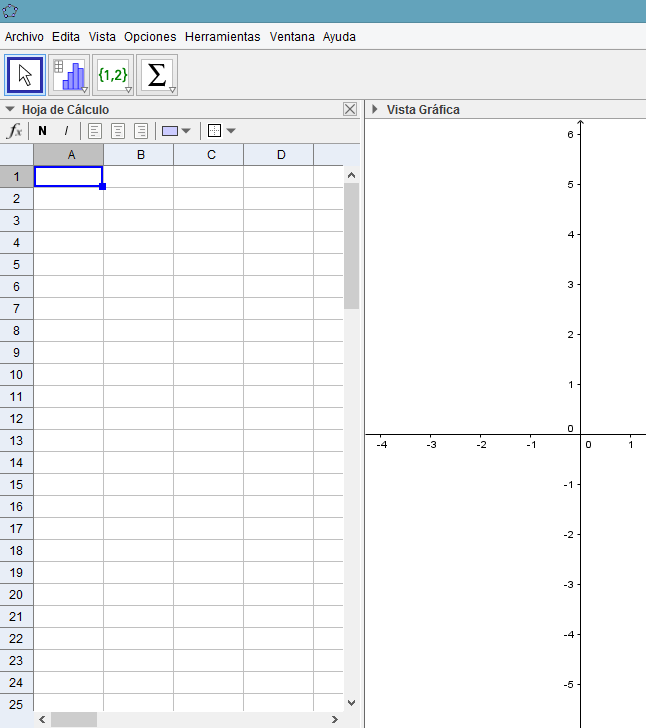The height and width of the screenshot is (728, 646).
Task: Align cell text to the left
Action: (x=95, y=131)
